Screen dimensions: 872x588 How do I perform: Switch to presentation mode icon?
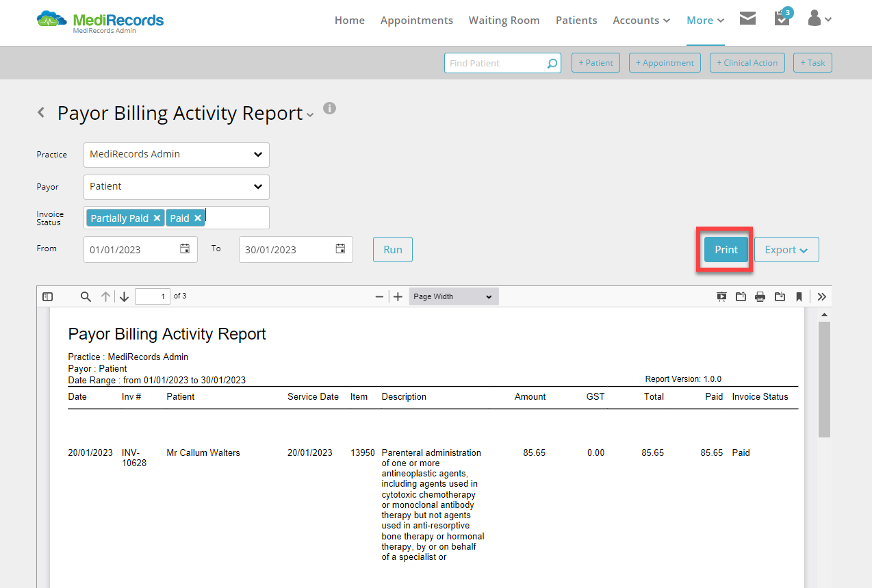[721, 296]
